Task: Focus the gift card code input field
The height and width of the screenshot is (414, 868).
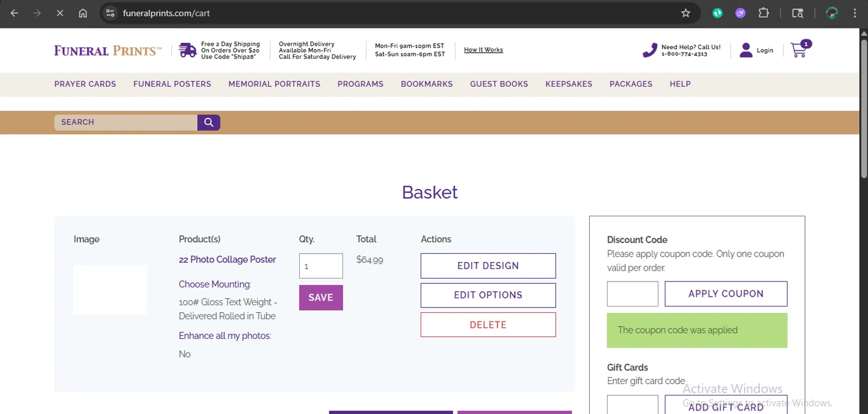Action: (x=632, y=405)
